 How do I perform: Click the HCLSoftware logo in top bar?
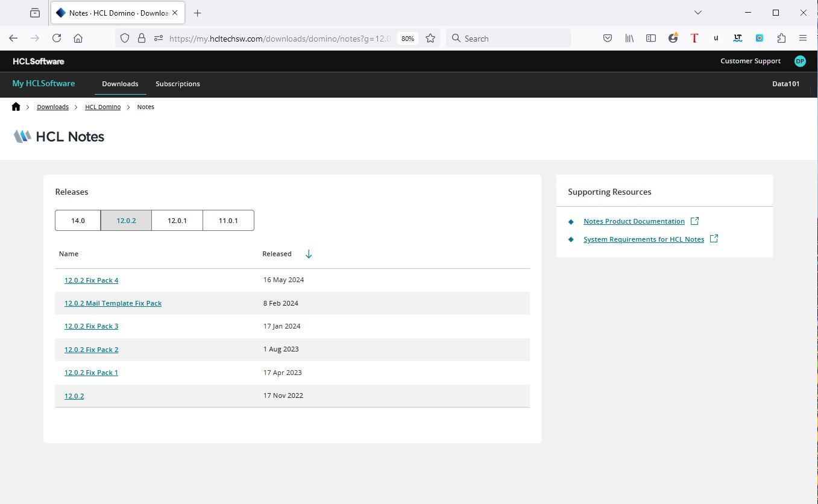[38, 61]
